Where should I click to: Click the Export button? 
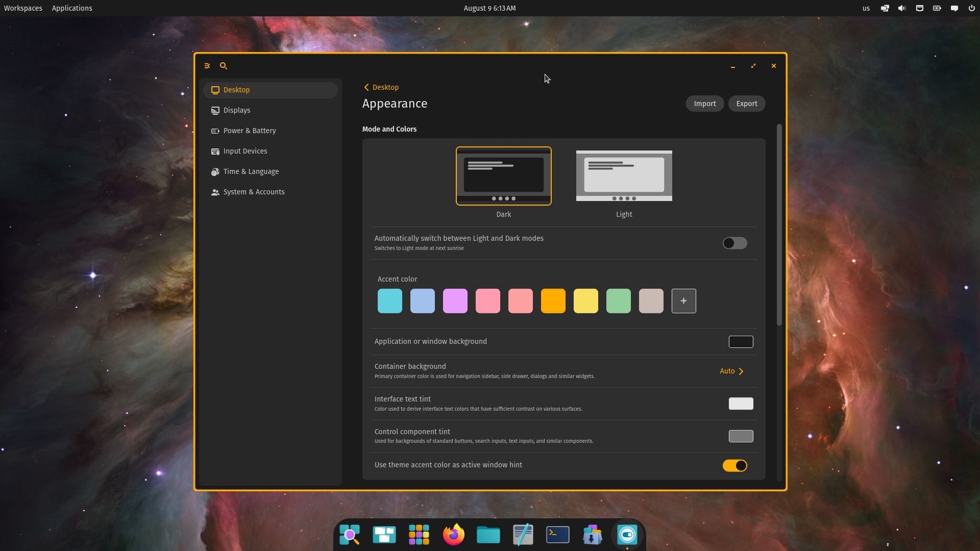[x=746, y=104]
